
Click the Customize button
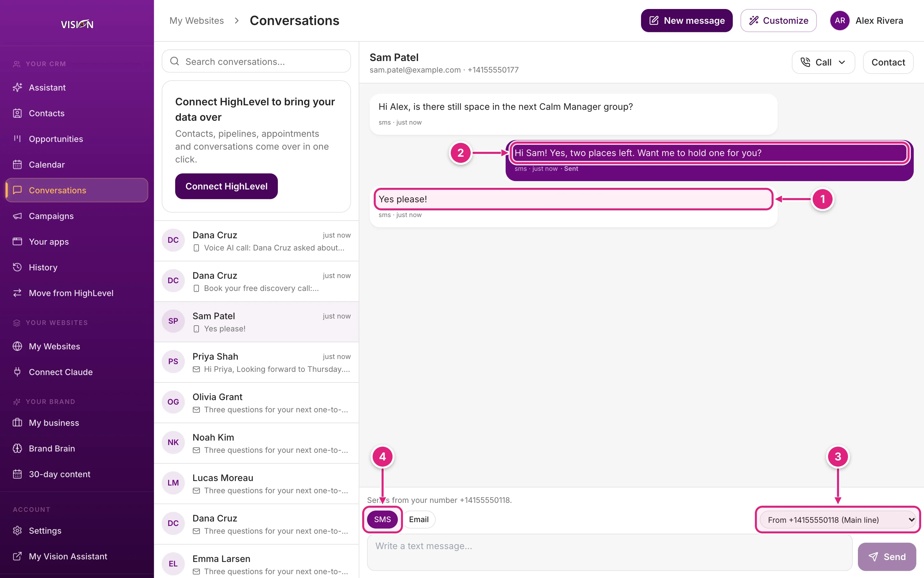tap(778, 21)
